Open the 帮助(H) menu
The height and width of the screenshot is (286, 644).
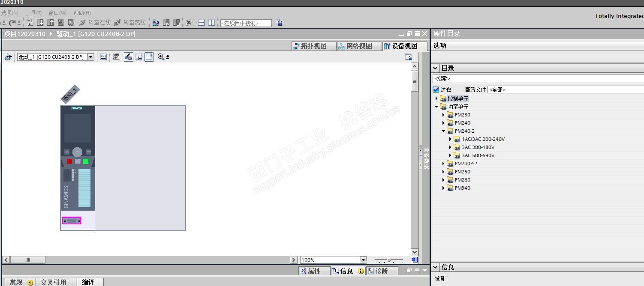82,13
